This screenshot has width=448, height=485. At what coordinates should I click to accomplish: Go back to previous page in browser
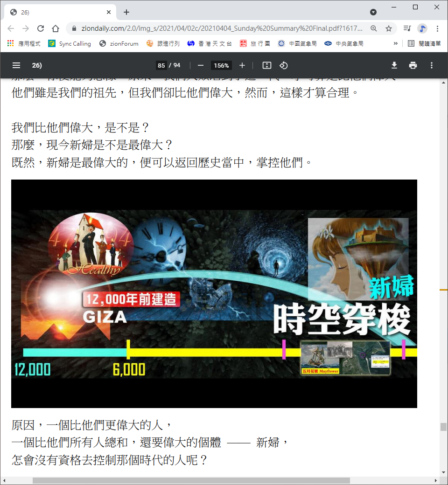pyautogui.click(x=11, y=28)
